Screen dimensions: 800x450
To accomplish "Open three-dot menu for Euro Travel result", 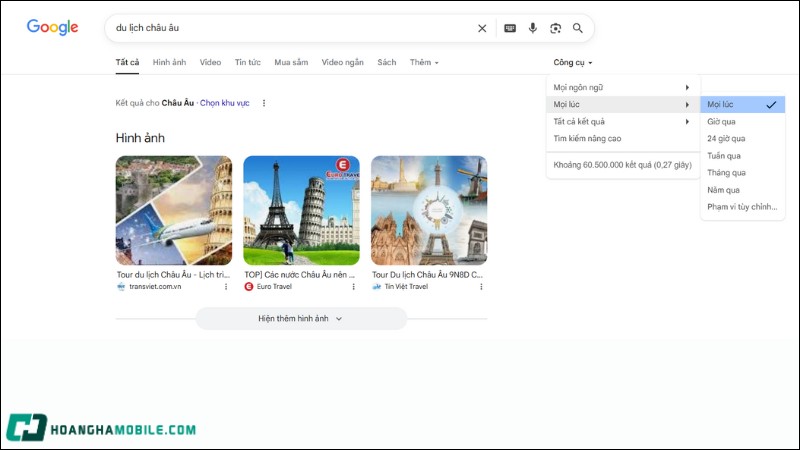I will 353,286.
